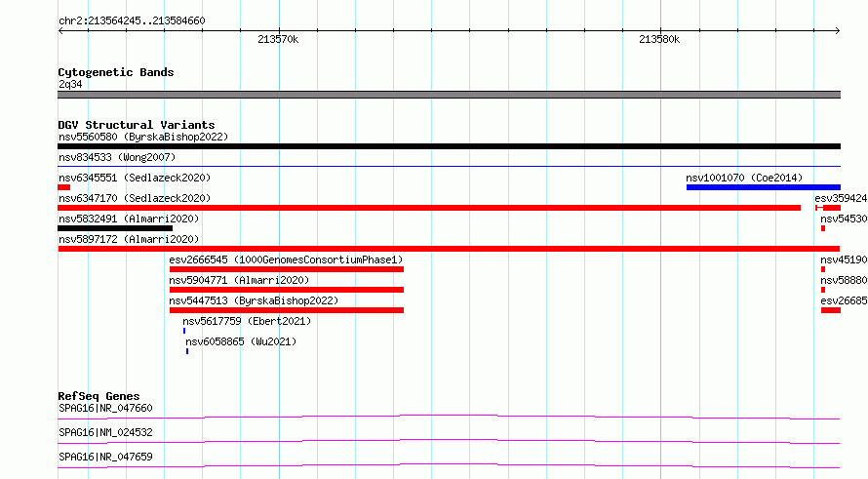Click the gray 2q34 cytoband bar
The height and width of the screenshot is (479, 868).
(x=449, y=95)
